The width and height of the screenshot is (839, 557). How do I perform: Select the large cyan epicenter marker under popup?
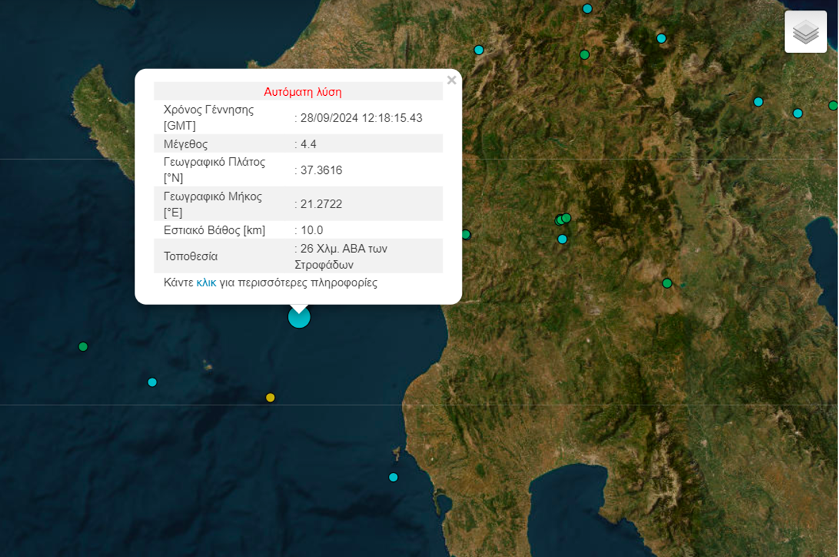tap(299, 317)
